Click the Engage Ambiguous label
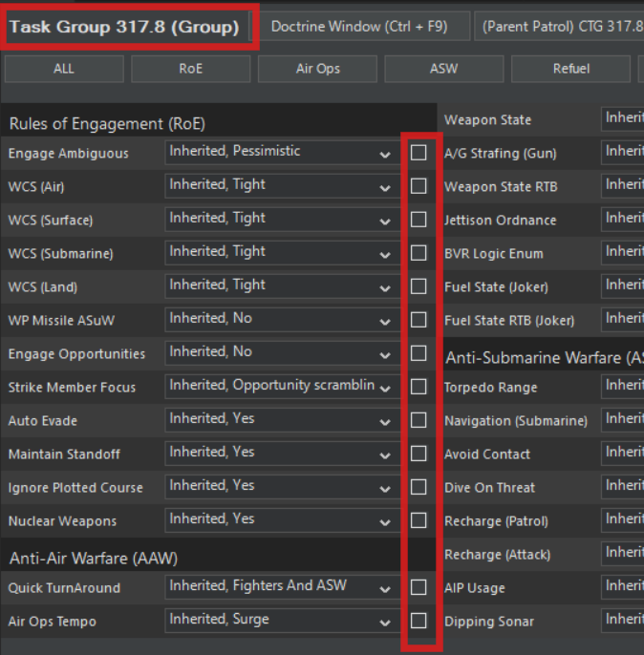644x655 pixels. (x=68, y=154)
